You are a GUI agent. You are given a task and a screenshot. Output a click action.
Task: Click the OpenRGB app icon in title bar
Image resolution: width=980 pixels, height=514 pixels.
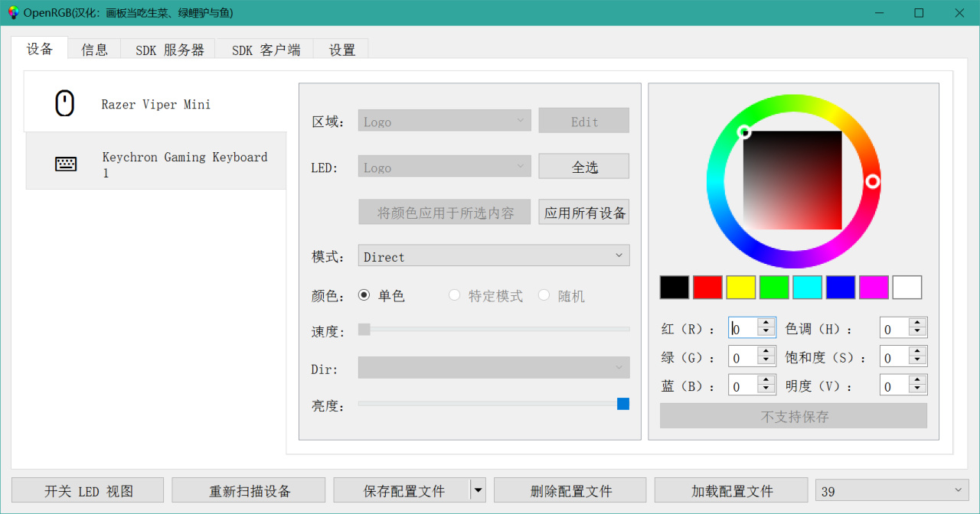[x=14, y=13]
